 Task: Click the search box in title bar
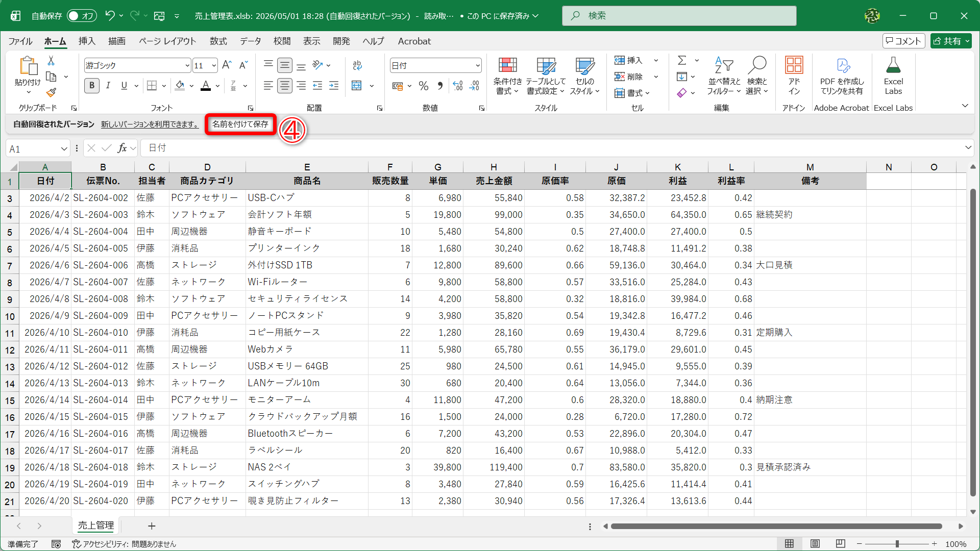point(679,16)
